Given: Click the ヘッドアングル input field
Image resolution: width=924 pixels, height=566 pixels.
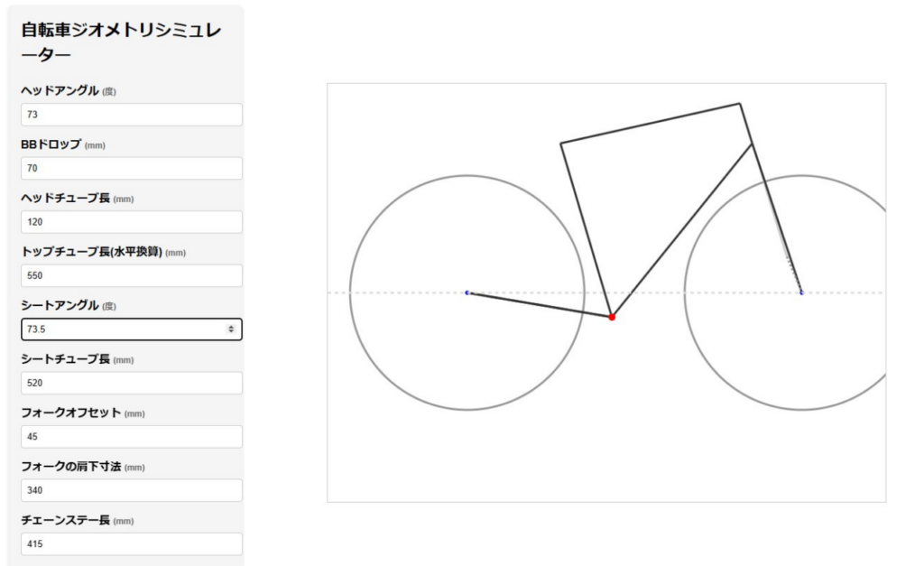Looking at the screenshot, I should coord(131,115).
